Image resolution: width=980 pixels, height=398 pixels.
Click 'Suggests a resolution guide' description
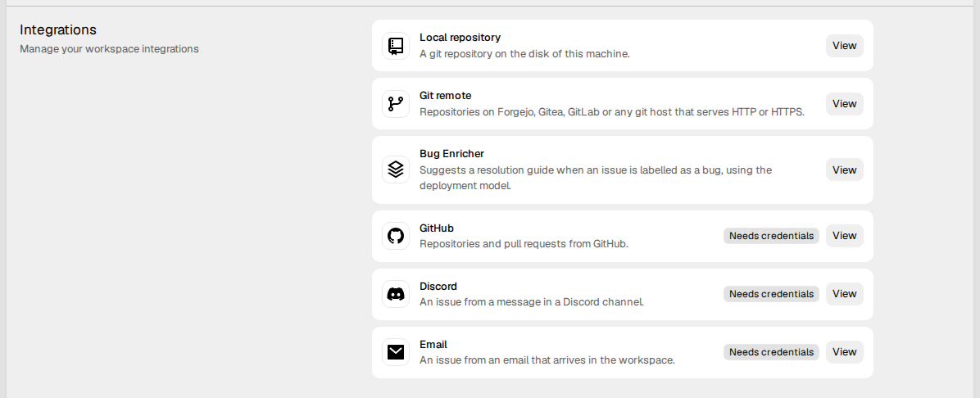pyautogui.click(x=596, y=178)
